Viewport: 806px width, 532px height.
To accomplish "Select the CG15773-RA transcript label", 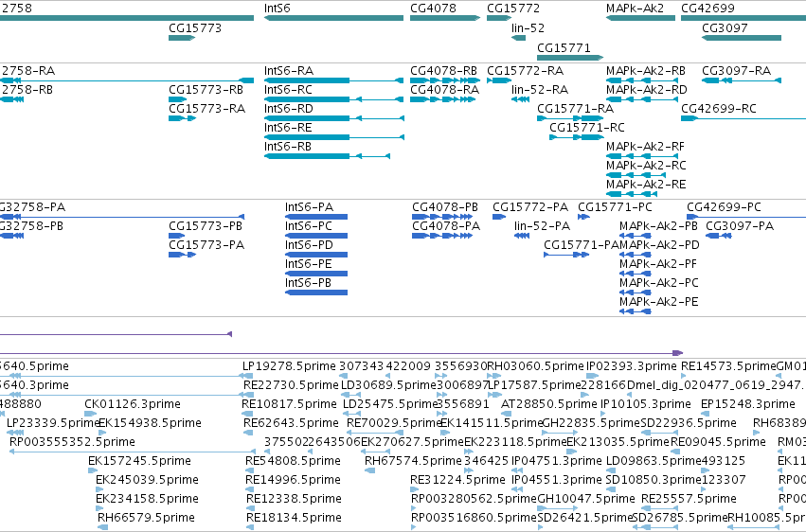I will [x=207, y=109].
